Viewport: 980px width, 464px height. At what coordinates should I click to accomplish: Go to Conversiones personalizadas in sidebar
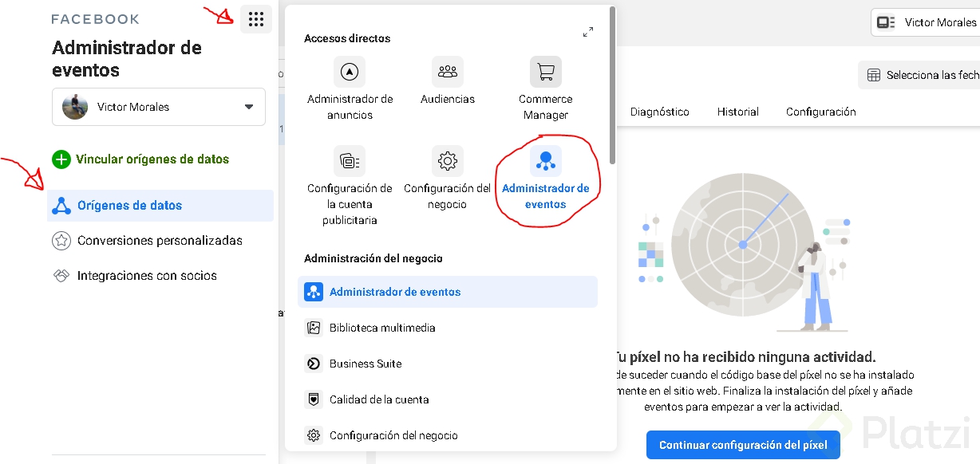point(160,241)
